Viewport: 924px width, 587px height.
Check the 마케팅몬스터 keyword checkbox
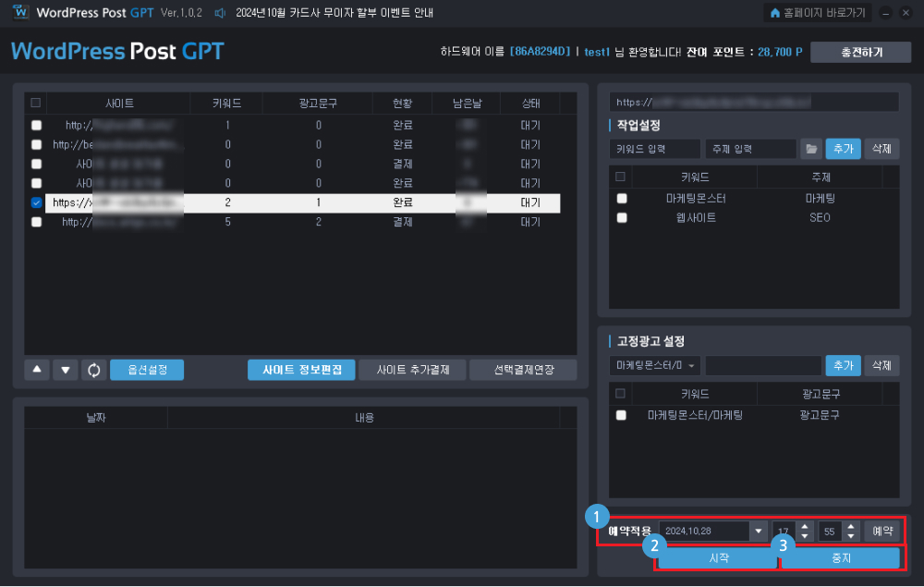click(x=622, y=199)
